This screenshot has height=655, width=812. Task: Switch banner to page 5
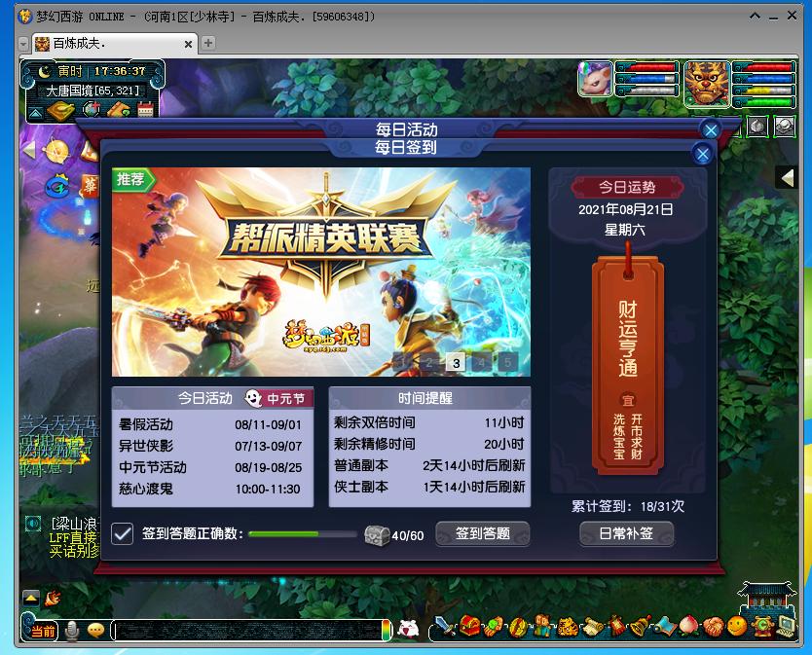pyautogui.click(x=507, y=362)
